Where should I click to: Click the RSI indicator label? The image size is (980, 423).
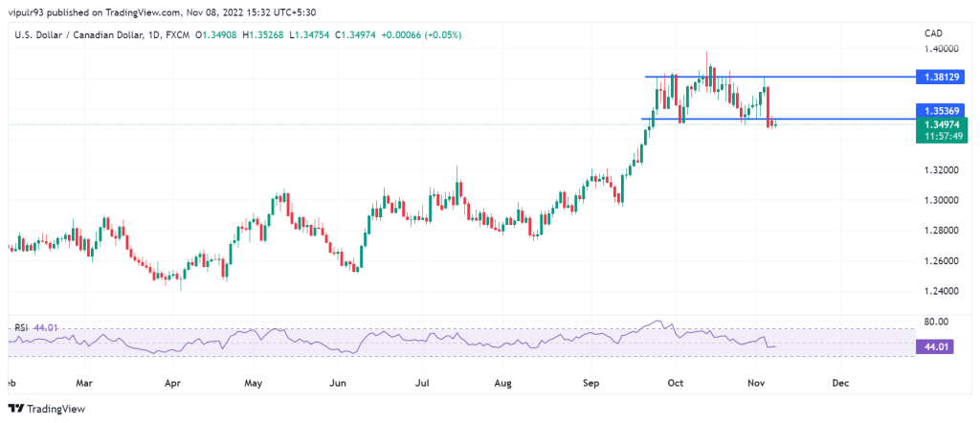pyautogui.click(x=20, y=327)
